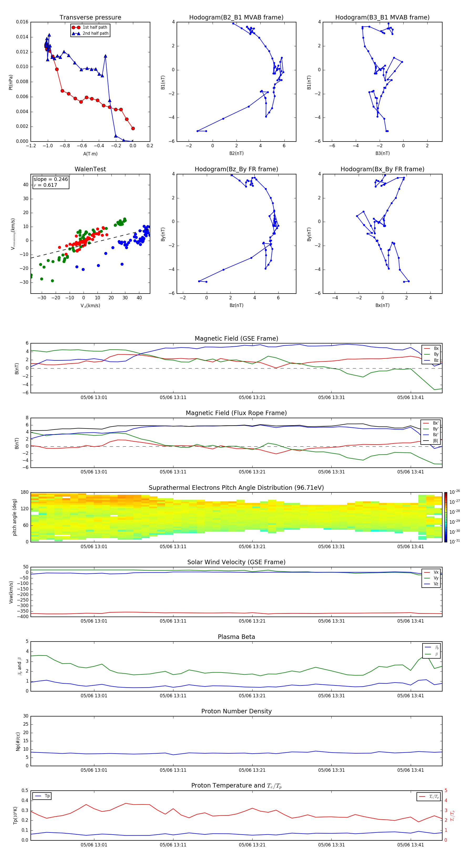Select By in the GSE magnetic field legend

tap(431, 354)
